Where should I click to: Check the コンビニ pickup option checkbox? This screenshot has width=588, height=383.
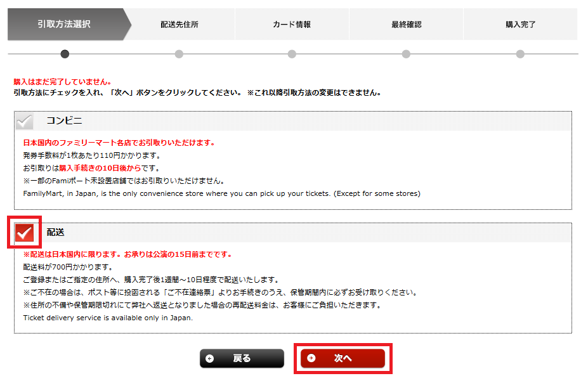point(24,121)
